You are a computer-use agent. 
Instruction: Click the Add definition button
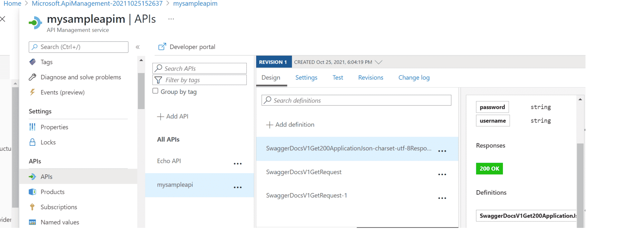(x=290, y=125)
